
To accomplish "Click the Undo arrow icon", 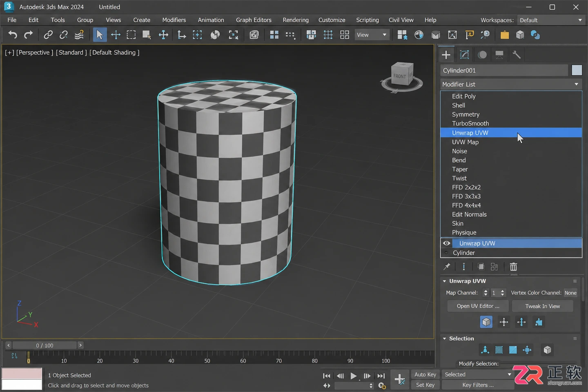I will pos(13,35).
